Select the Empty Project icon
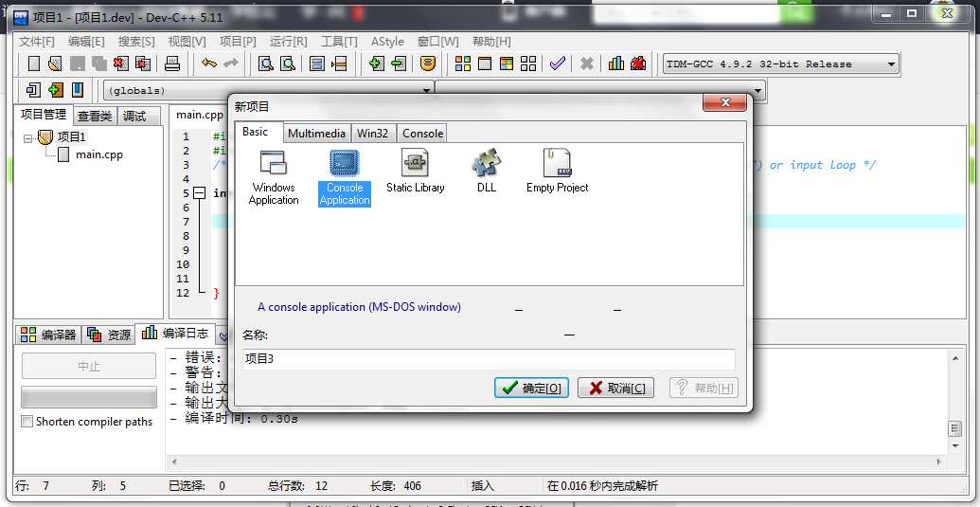 click(x=557, y=172)
